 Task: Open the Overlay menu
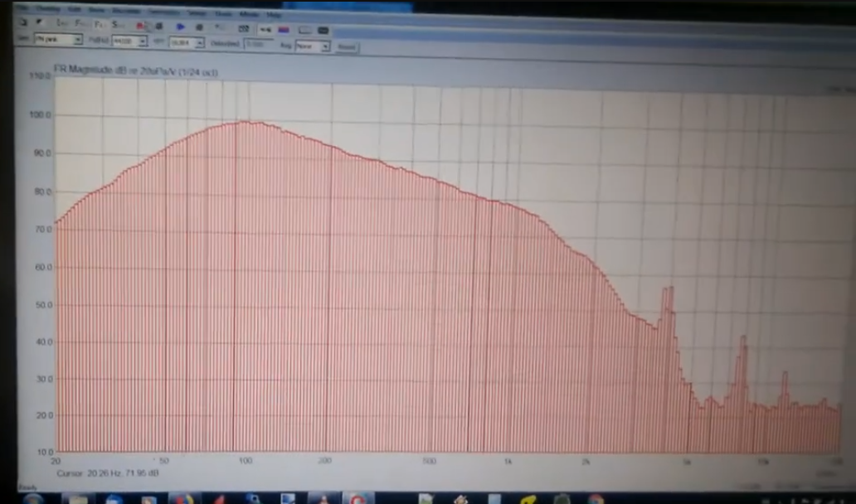(x=48, y=9)
